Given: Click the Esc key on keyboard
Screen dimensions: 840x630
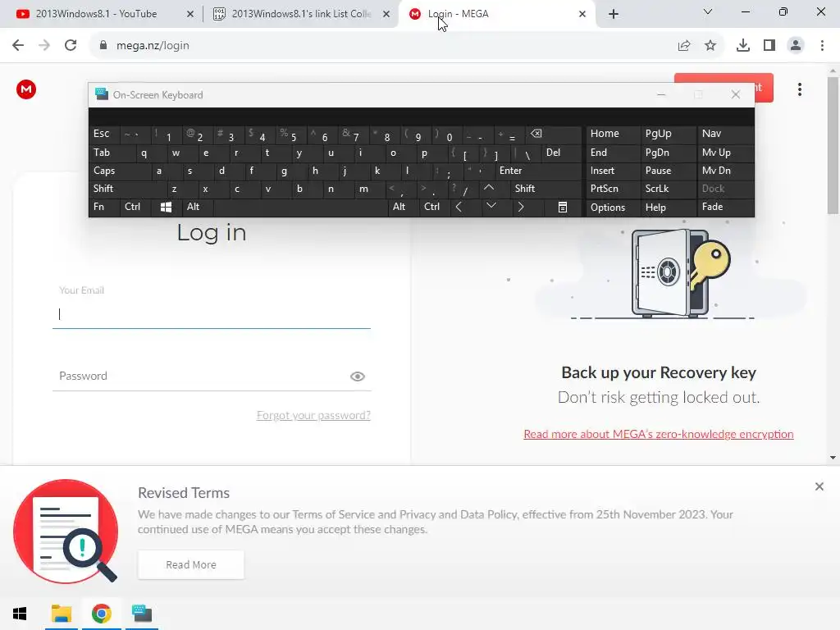Looking at the screenshot, I should [104, 134].
